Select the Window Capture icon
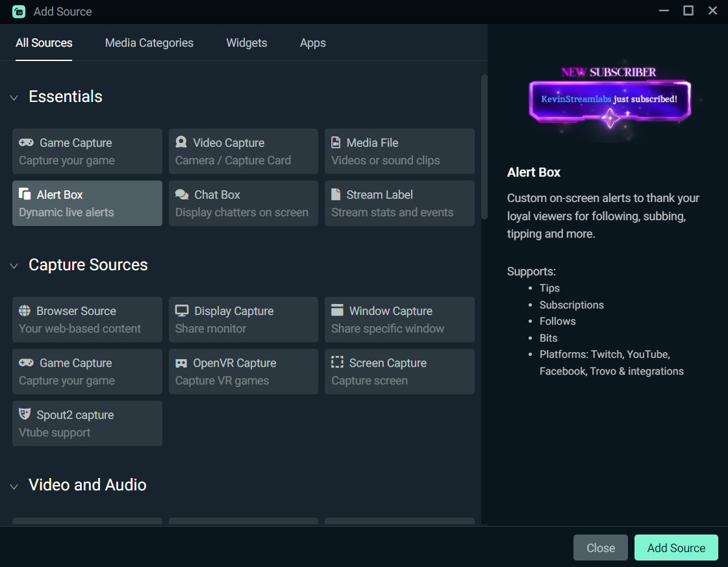The width and height of the screenshot is (728, 567). tap(337, 310)
